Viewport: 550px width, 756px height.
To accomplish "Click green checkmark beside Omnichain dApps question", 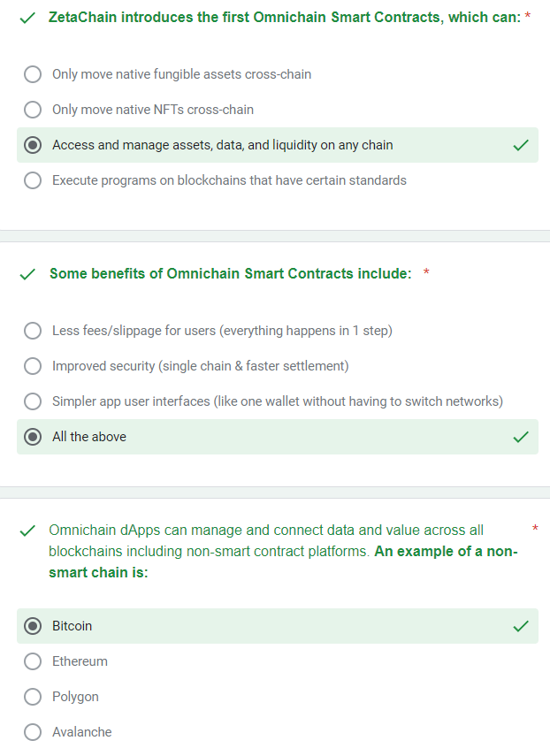I will [27, 531].
